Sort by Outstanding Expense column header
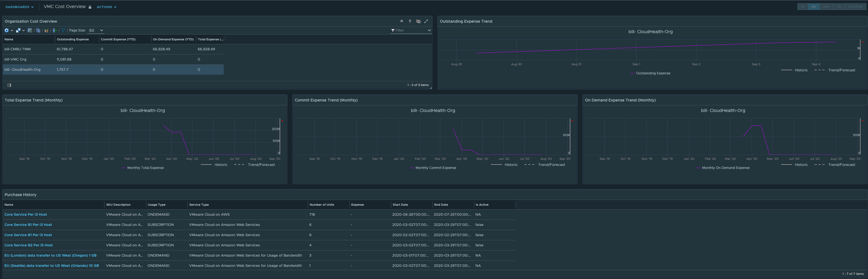The height and width of the screenshot is (279, 868). [x=73, y=39]
